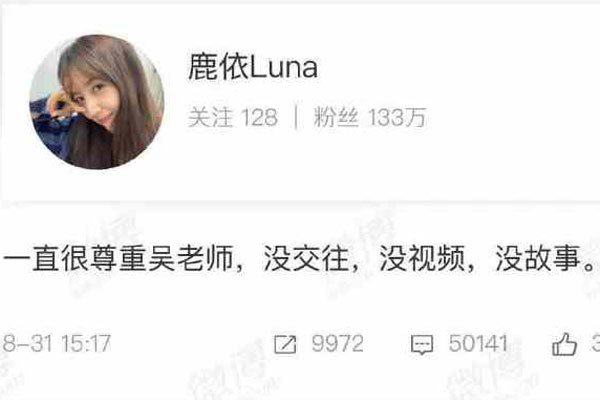Open the repost (share) icon
Image resolution: width=600 pixels, height=400 pixels.
[285, 344]
